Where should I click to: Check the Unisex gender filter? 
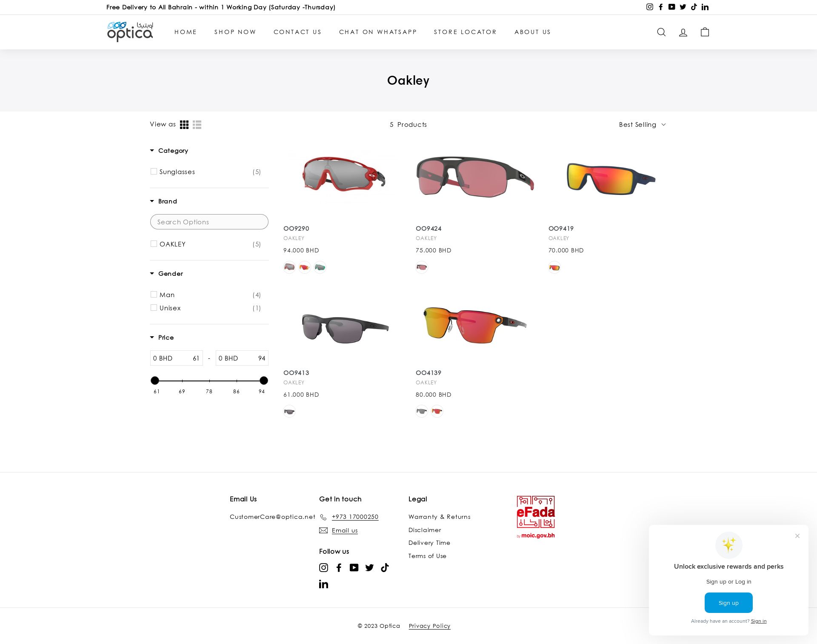[154, 308]
